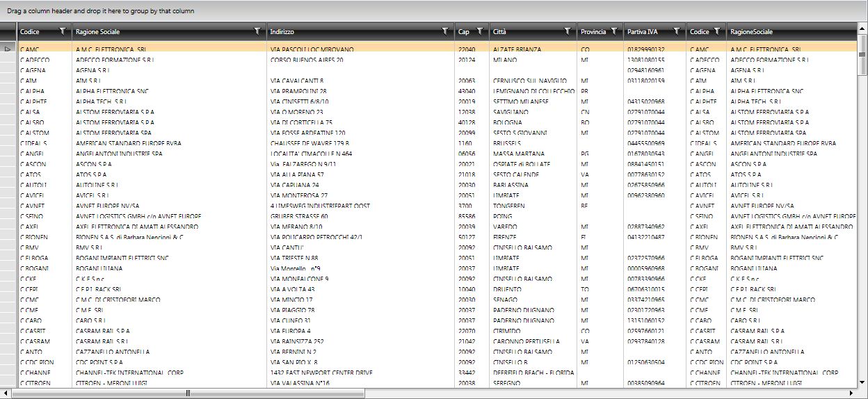Select address cell VIA ALLA PIANA 57

tap(361, 174)
